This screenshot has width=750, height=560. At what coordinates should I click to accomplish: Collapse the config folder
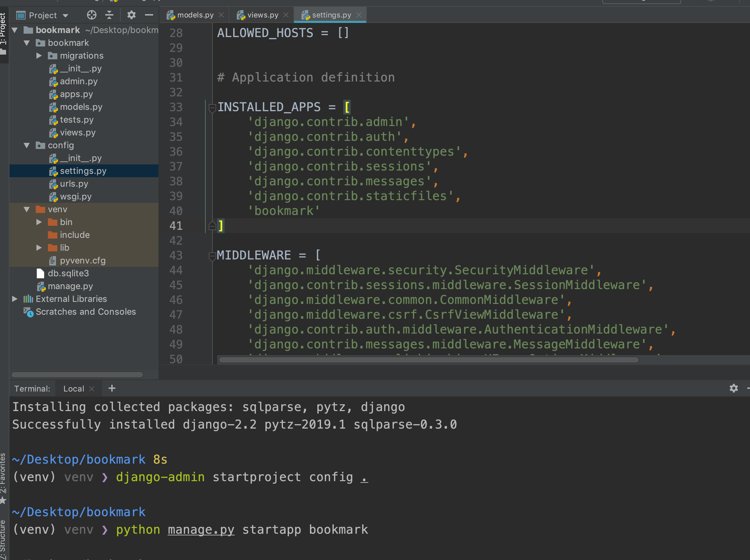pos(27,145)
